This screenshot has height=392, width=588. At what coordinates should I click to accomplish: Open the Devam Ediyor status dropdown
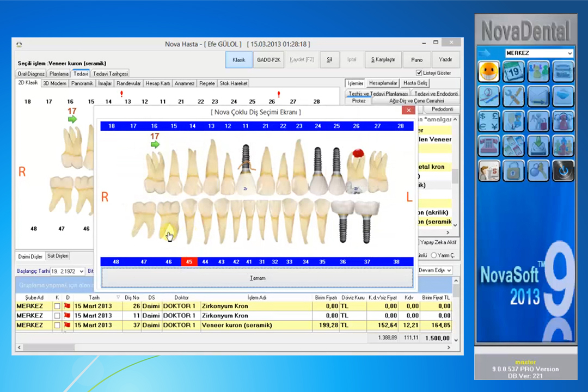point(449,271)
